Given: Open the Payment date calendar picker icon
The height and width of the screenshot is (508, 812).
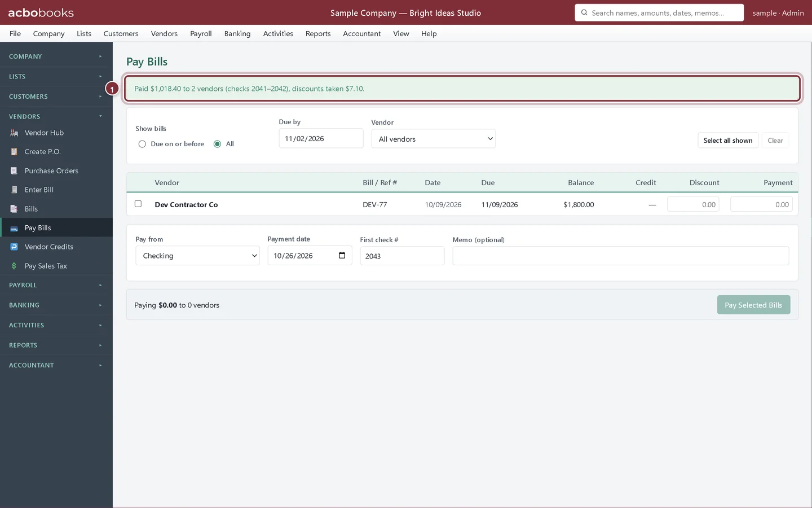Looking at the screenshot, I should coord(342,256).
